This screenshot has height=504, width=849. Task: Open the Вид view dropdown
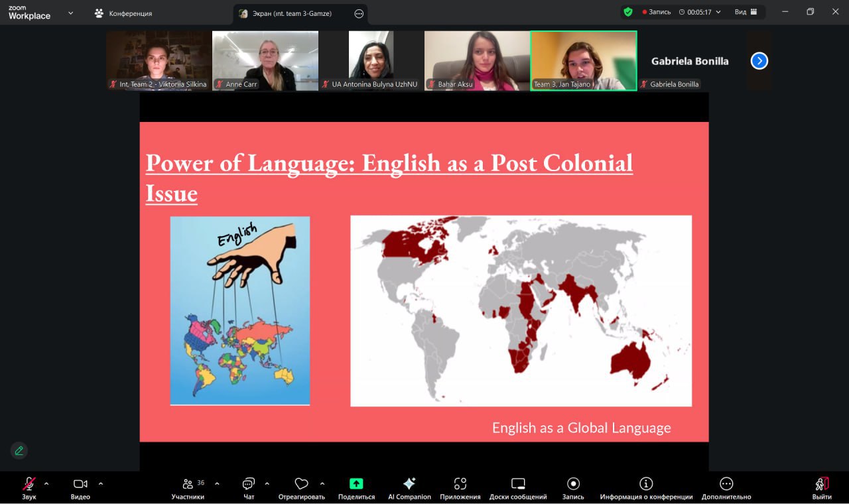746,11
